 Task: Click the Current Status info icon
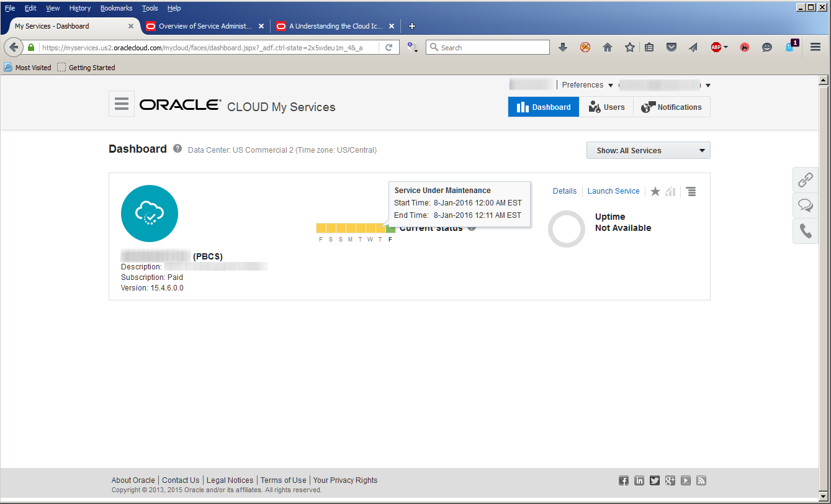472,228
